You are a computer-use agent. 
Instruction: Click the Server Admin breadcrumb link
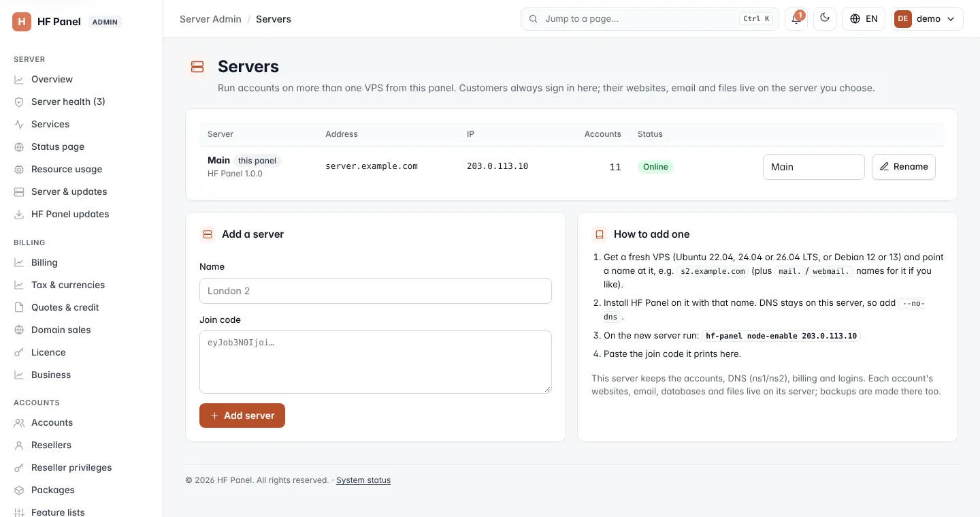pyautogui.click(x=210, y=19)
